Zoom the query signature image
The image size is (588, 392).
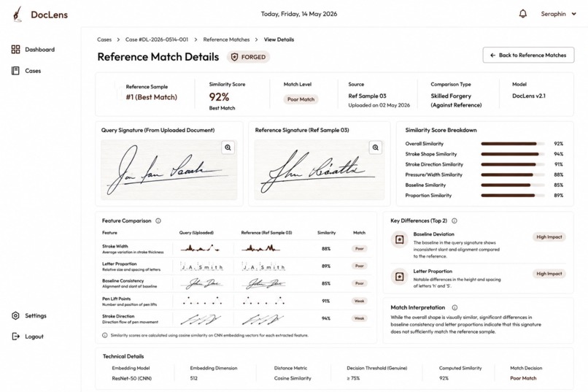(x=228, y=147)
